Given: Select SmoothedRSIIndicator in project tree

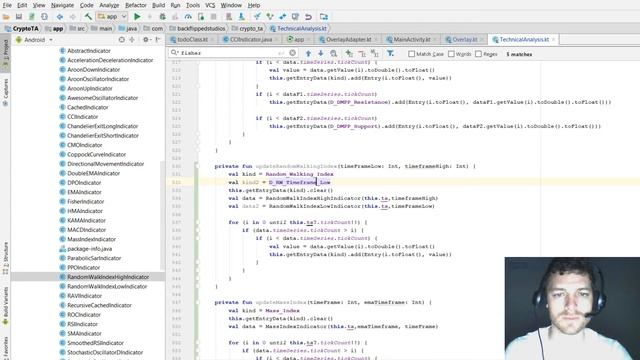Looking at the screenshot, I should pos(95,343).
